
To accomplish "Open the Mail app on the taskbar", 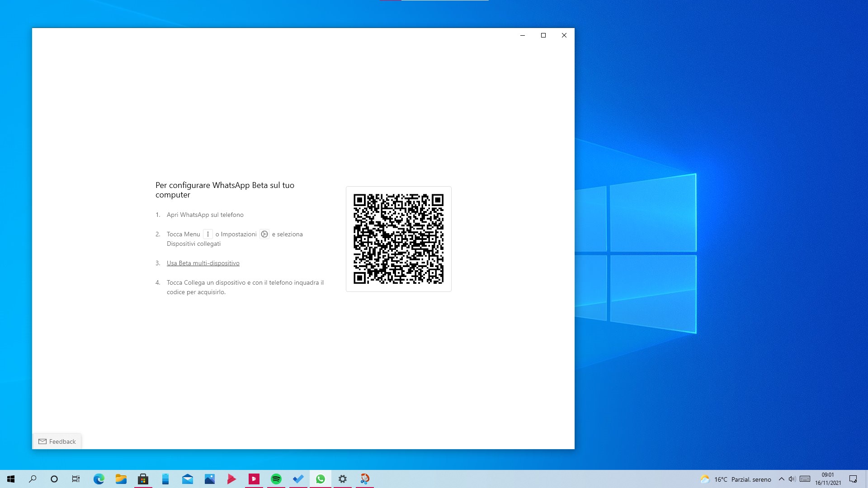I will click(187, 479).
